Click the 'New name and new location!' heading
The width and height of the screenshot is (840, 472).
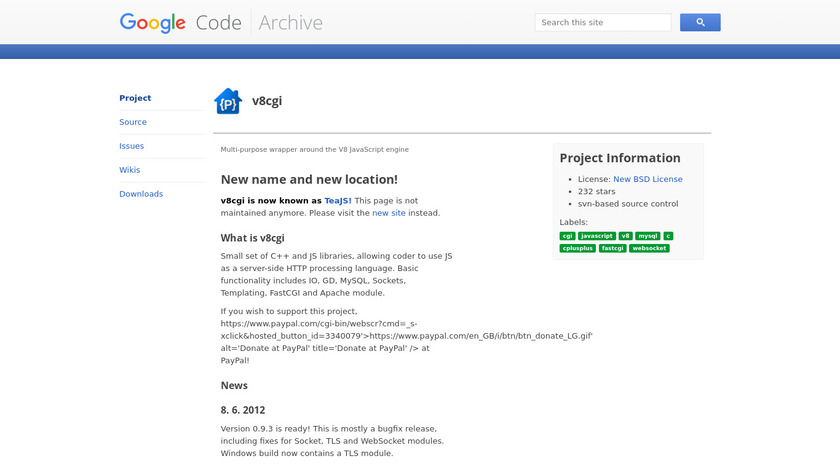click(x=309, y=179)
